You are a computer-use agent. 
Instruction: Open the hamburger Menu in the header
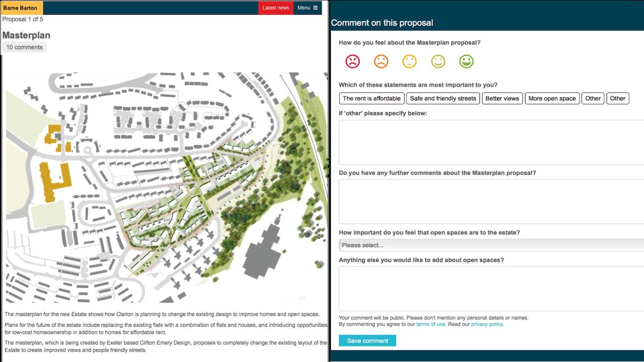pyautogui.click(x=307, y=8)
